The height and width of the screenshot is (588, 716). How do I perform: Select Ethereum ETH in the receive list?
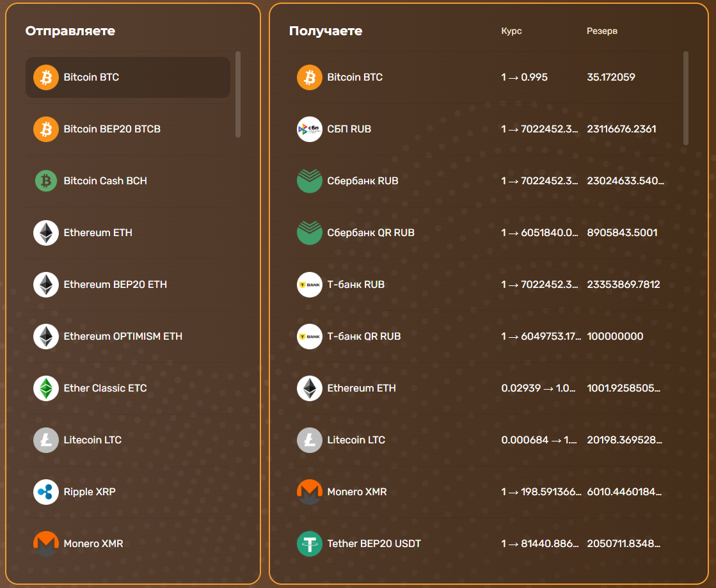(482, 388)
